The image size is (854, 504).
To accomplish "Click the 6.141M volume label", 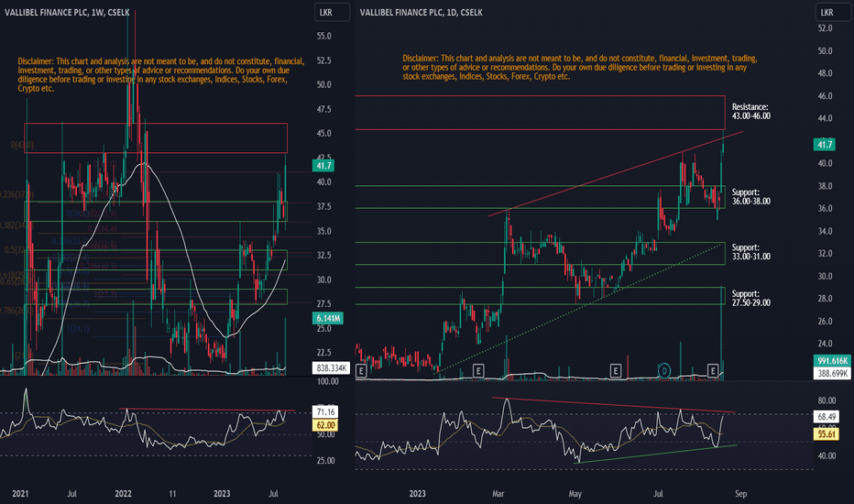I will [327, 318].
